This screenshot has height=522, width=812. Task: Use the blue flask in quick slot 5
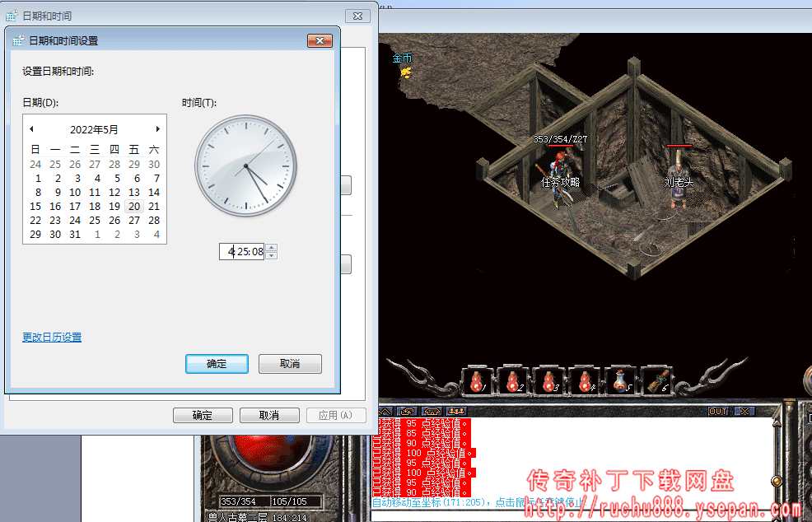[620, 382]
